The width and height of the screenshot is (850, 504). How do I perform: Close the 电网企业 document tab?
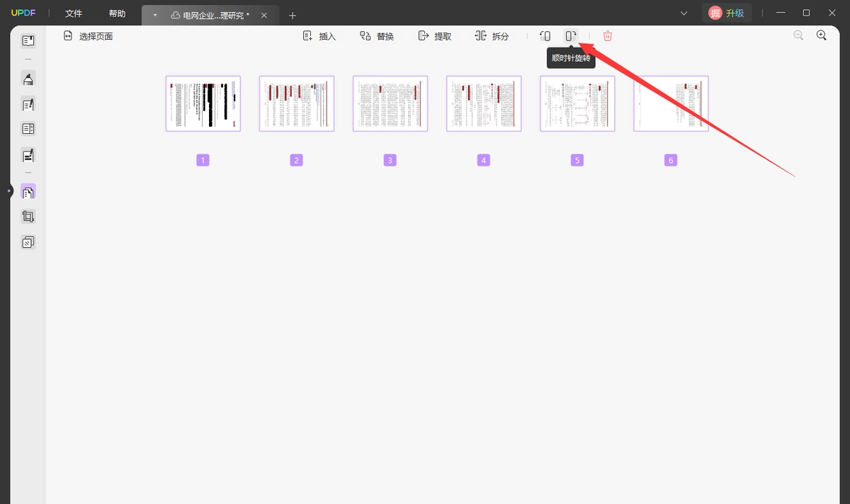(x=264, y=15)
